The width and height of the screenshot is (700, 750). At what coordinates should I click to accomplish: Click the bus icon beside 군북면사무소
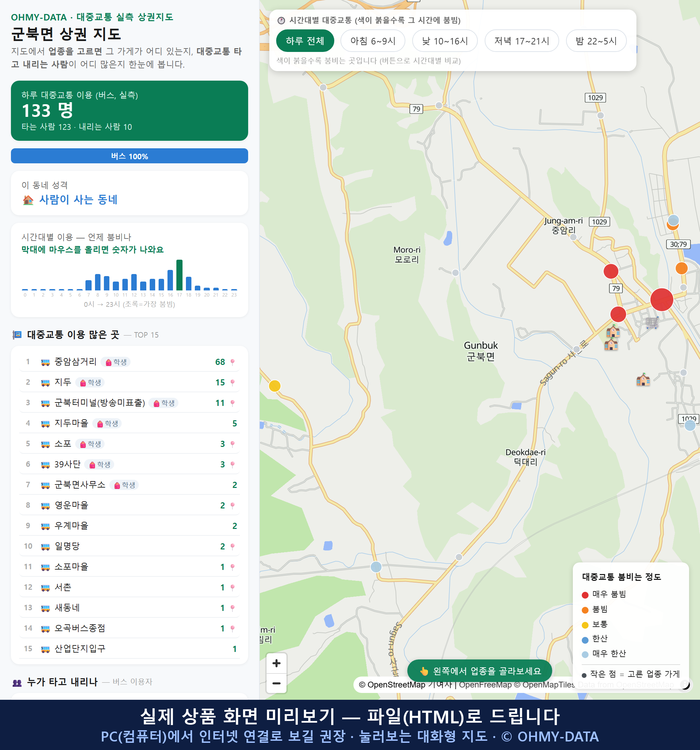45,485
